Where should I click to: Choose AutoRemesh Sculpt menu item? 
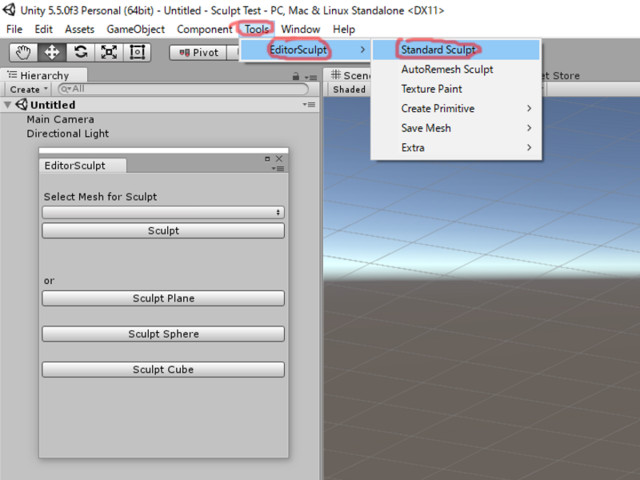pyautogui.click(x=456, y=69)
